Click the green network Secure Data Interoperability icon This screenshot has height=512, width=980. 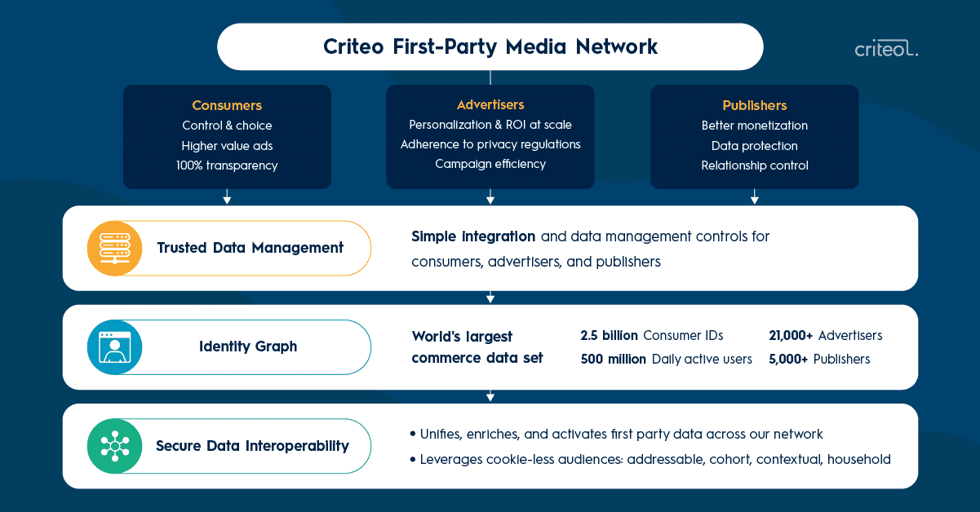pos(114,446)
